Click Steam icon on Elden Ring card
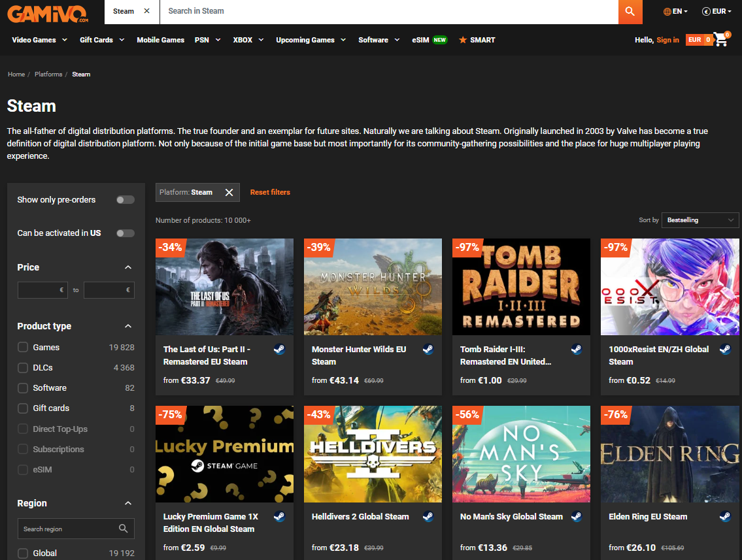 coord(725,516)
